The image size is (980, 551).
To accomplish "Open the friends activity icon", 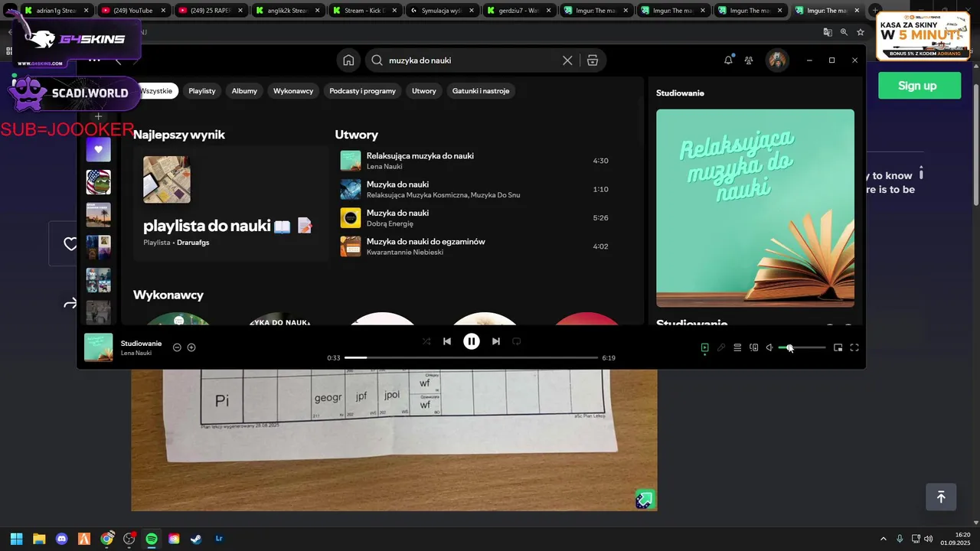I will pyautogui.click(x=749, y=60).
